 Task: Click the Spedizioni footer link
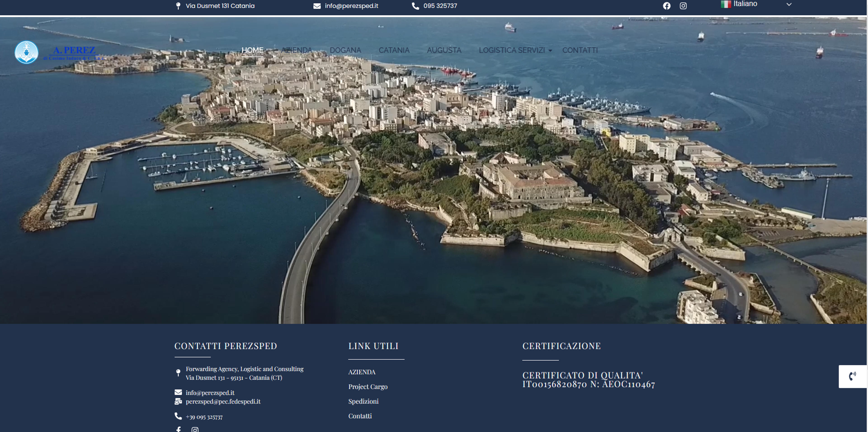click(x=363, y=401)
